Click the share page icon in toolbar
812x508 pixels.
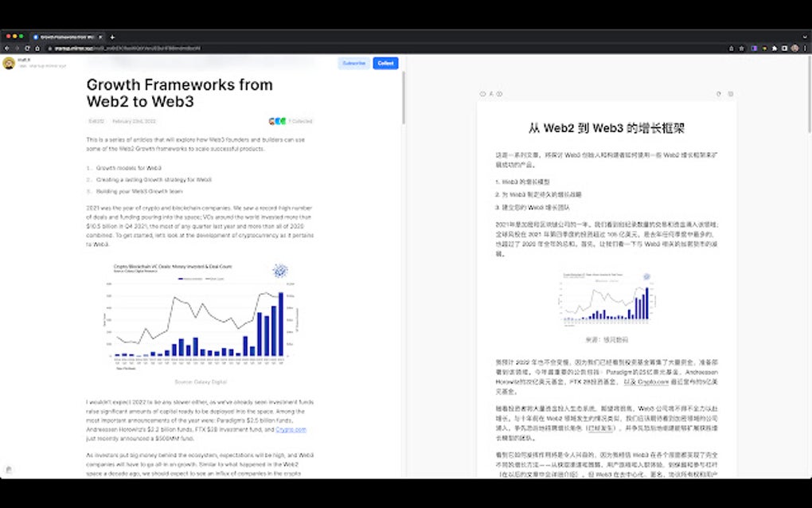click(x=732, y=48)
